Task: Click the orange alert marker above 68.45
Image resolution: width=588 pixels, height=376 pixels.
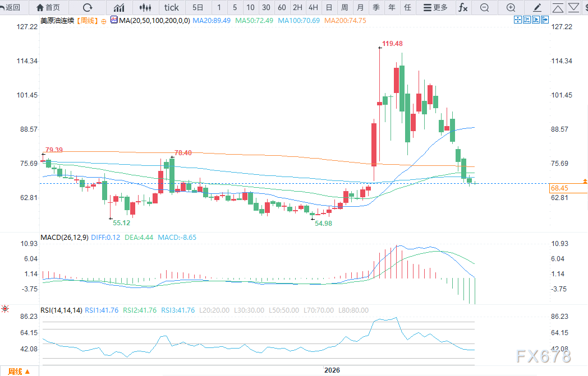Action: point(585,181)
